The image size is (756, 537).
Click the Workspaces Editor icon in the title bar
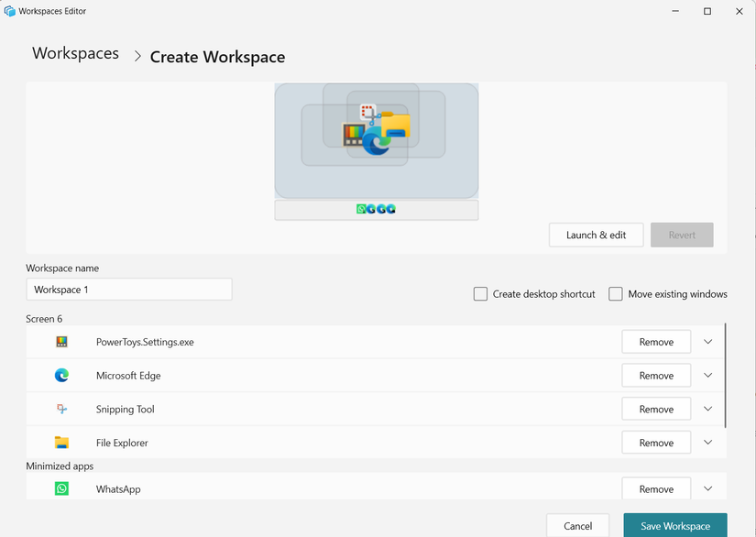(9, 11)
